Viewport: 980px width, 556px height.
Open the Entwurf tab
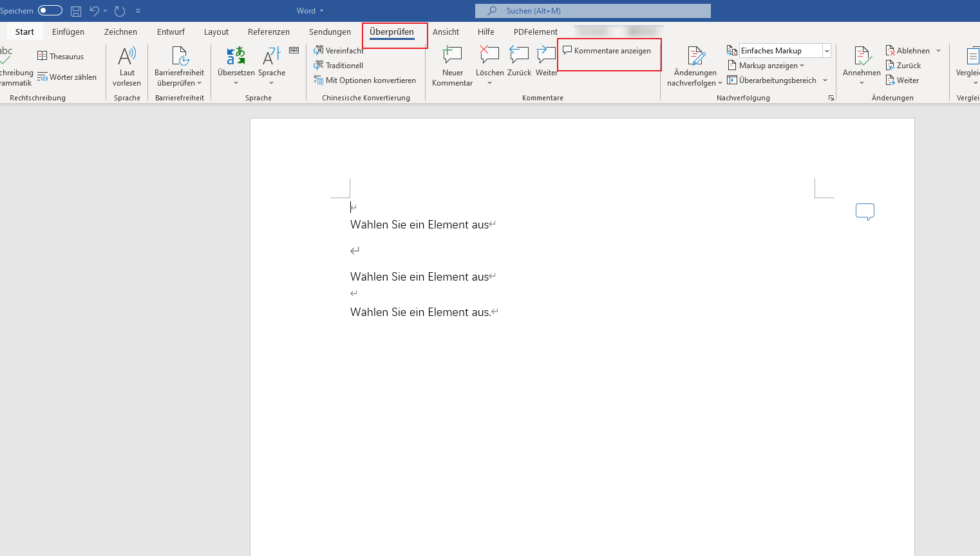coord(171,32)
